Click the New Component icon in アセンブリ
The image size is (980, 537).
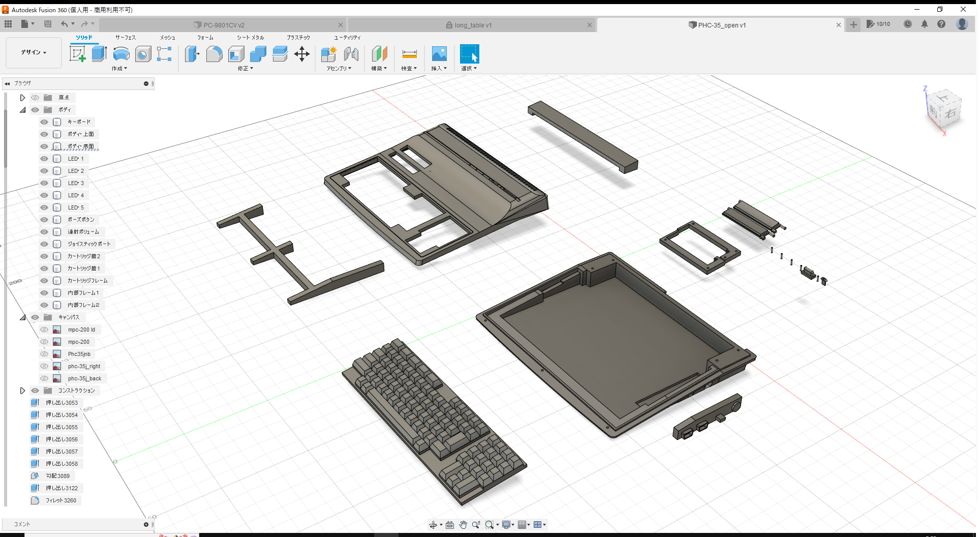pyautogui.click(x=329, y=53)
